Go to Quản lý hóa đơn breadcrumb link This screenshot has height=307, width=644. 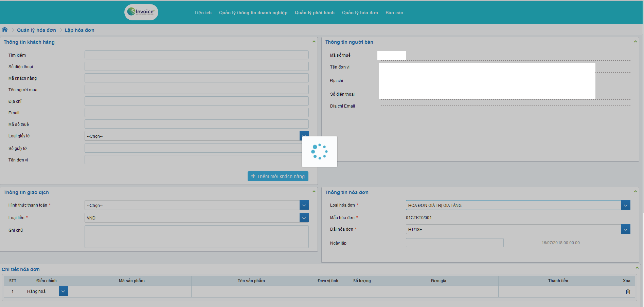pyautogui.click(x=36, y=30)
